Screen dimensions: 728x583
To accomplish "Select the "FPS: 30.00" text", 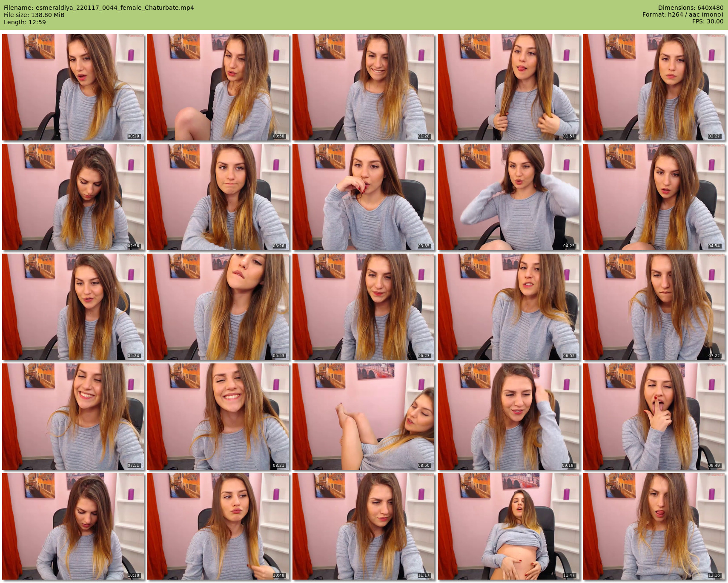I will pos(708,21).
